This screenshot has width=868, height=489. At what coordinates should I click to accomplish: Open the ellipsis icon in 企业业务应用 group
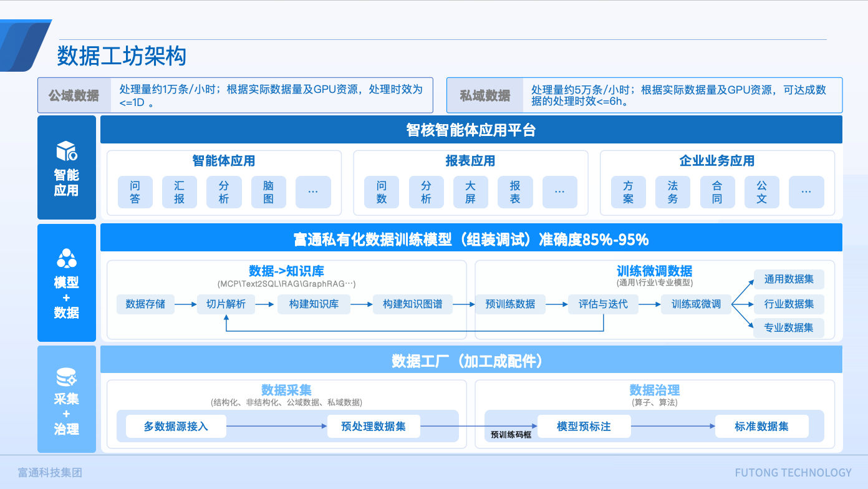coord(806,192)
